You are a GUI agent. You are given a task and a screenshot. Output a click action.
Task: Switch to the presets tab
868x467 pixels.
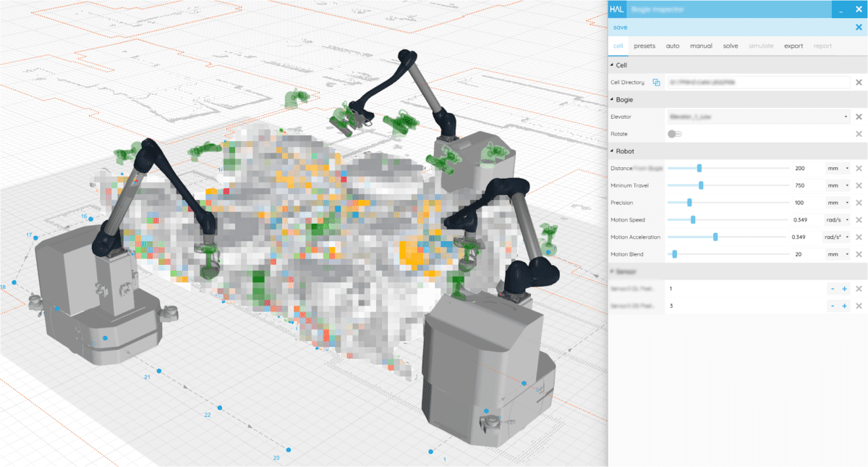(644, 46)
